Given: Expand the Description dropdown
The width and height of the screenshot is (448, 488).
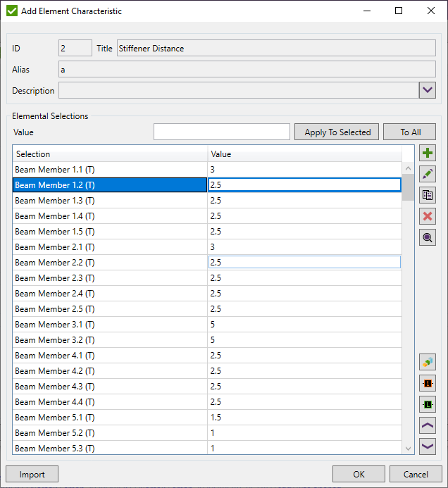Looking at the screenshot, I should tap(428, 90).
